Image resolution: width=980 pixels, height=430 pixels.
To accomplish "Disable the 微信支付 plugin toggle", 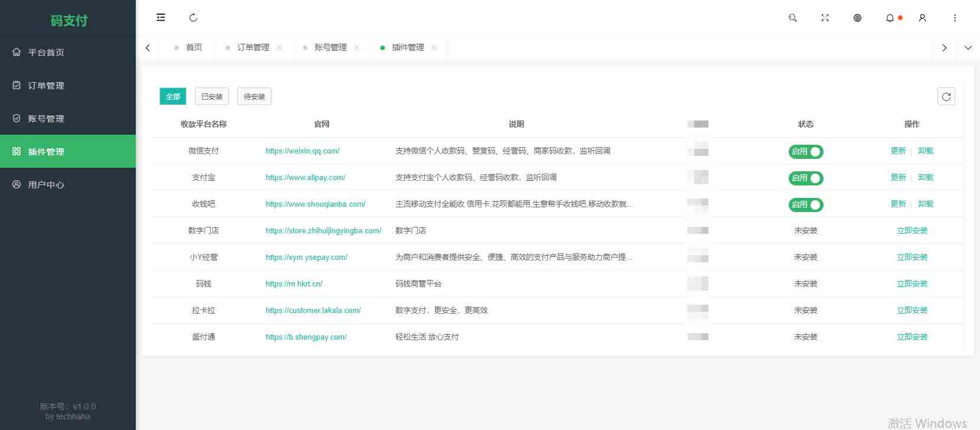I will 805,152.
